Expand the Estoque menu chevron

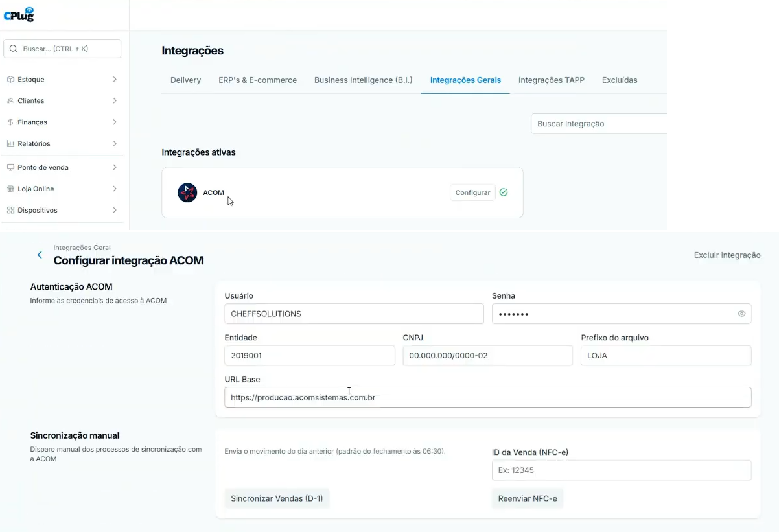(115, 80)
